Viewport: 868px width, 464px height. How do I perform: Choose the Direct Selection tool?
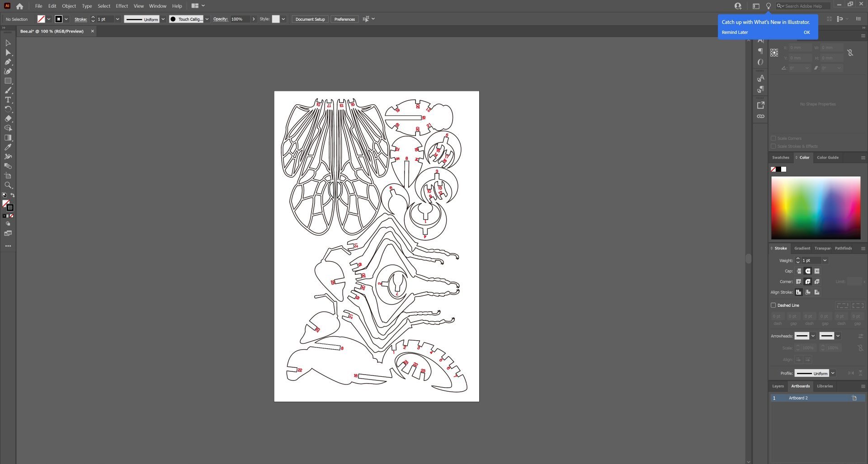[8, 52]
